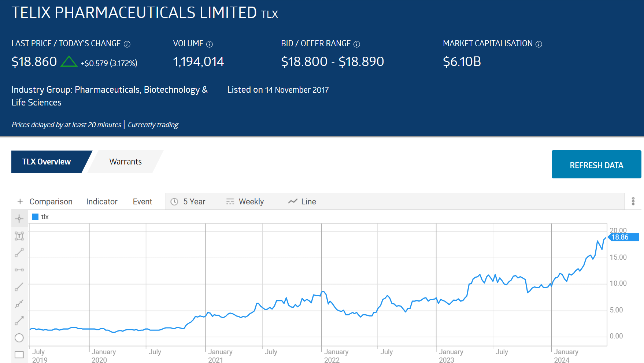Select the crosshair cursor tool
Image resolution: width=644 pixels, height=363 pixels.
coord(19,219)
